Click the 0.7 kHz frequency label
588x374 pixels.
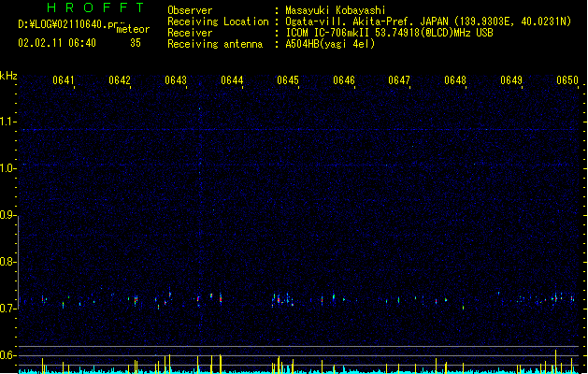[7, 309]
